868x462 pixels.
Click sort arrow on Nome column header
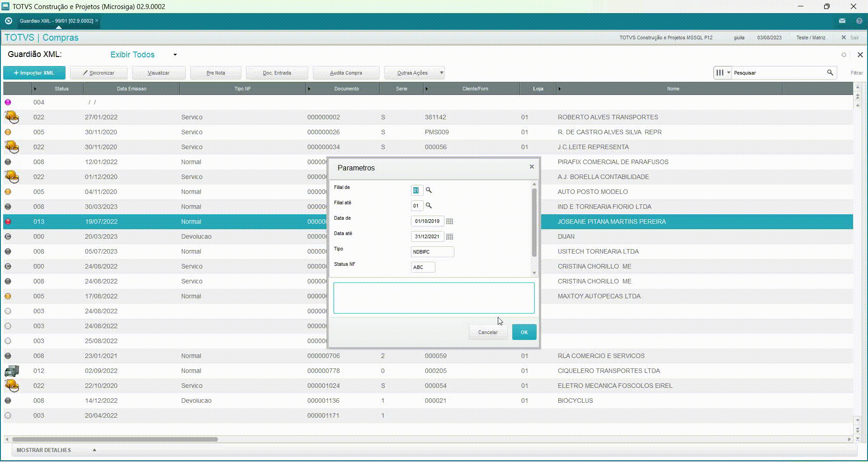pos(559,89)
